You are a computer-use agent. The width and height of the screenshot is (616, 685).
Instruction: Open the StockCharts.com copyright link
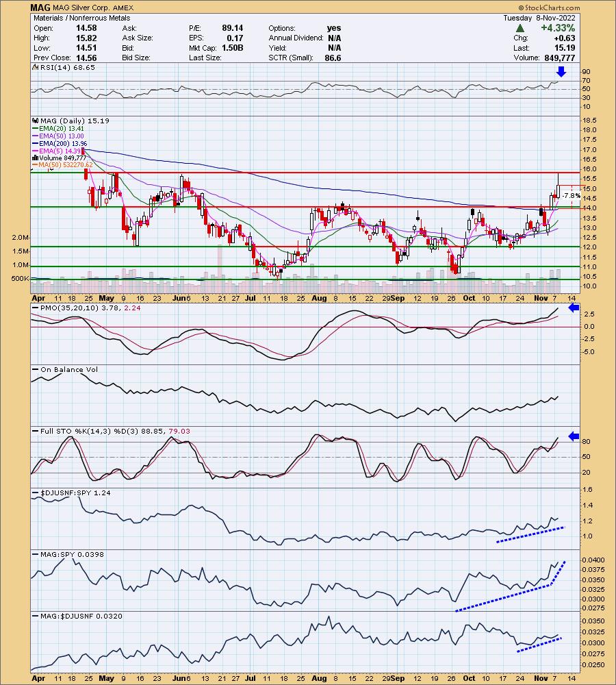click(x=549, y=8)
